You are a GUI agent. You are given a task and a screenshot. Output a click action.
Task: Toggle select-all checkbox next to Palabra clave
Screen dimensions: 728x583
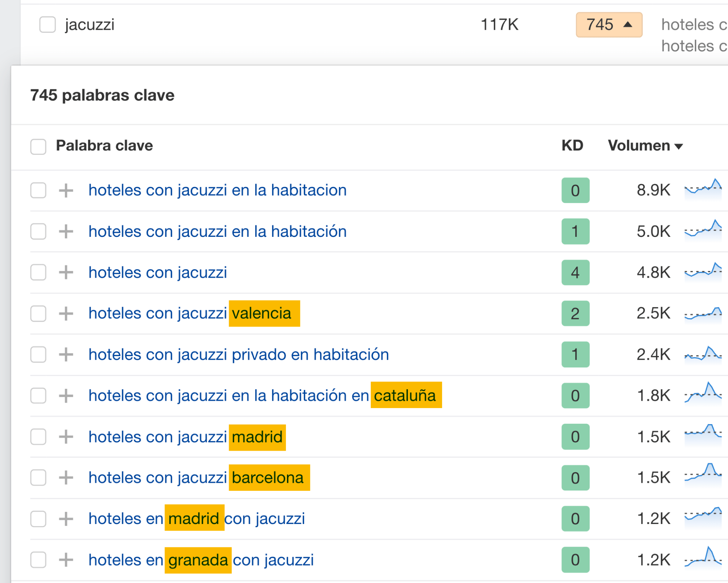point(38,146)
